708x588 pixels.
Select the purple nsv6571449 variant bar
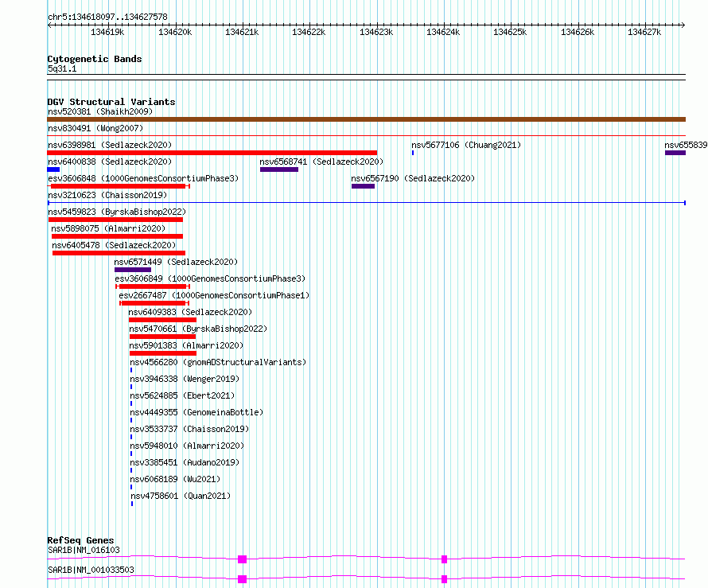[x=133, y=270]
